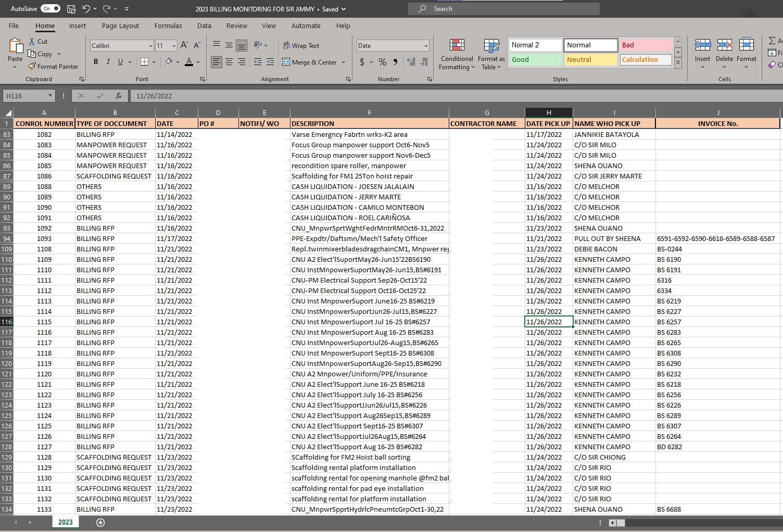Image resolution: width=783 pixels, height=532 pixels.
Task: Click the Select All corner triangle
Action: [x=7, y=113]
